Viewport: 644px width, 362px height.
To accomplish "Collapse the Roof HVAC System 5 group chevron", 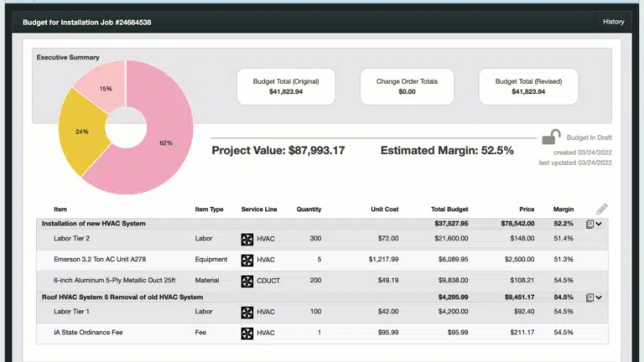I will [600, 297].
